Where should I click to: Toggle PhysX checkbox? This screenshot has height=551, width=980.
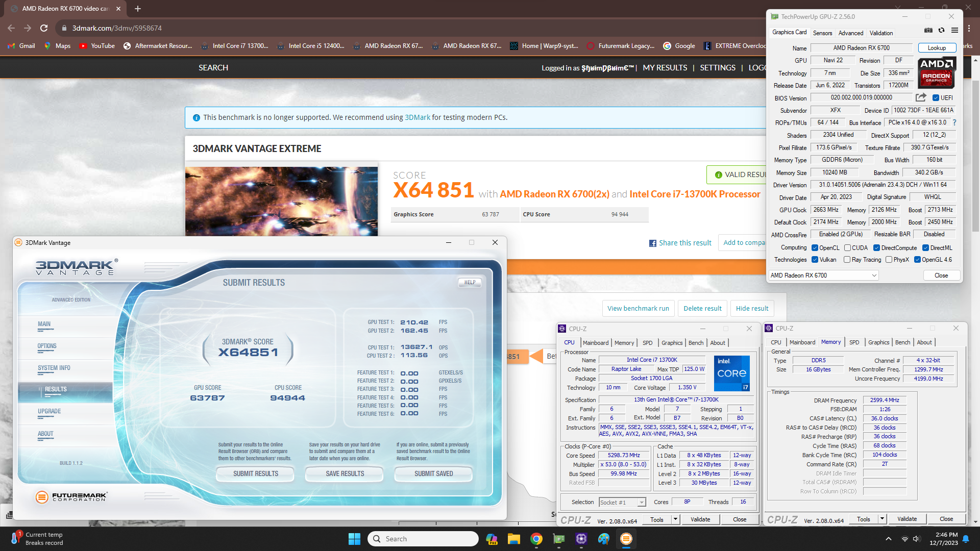pyautogui.click(x=889, y=260)
